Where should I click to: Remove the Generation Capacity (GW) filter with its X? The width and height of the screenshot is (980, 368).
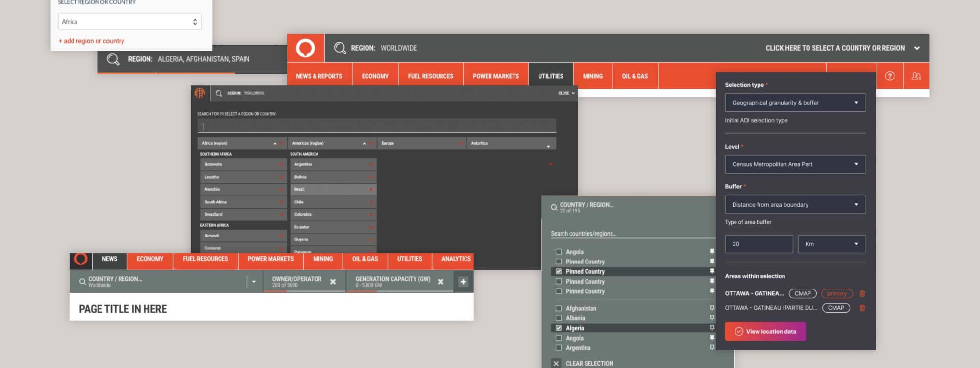coord(441,282)
